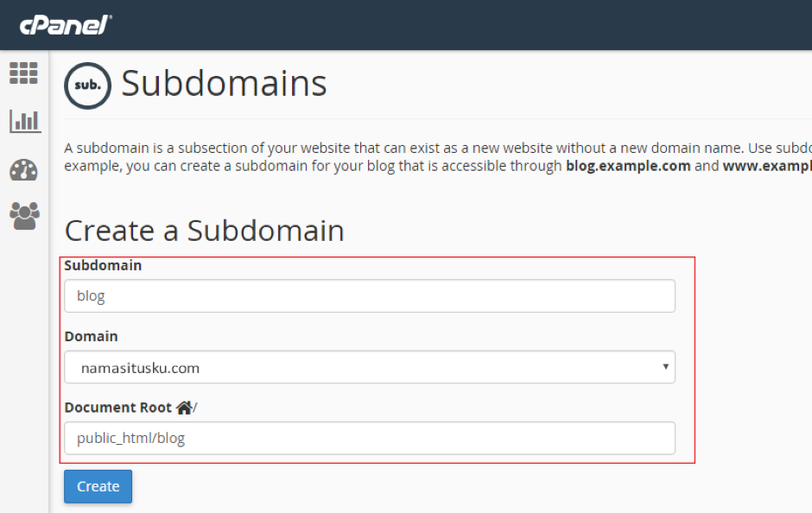Click inside the Subdomain field showing blog
Viewport: 812px width, 513px height.
tap(370, 295)
